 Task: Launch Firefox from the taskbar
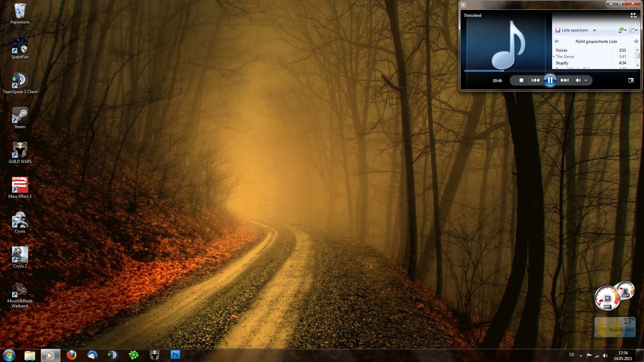[x=71, y=355]
